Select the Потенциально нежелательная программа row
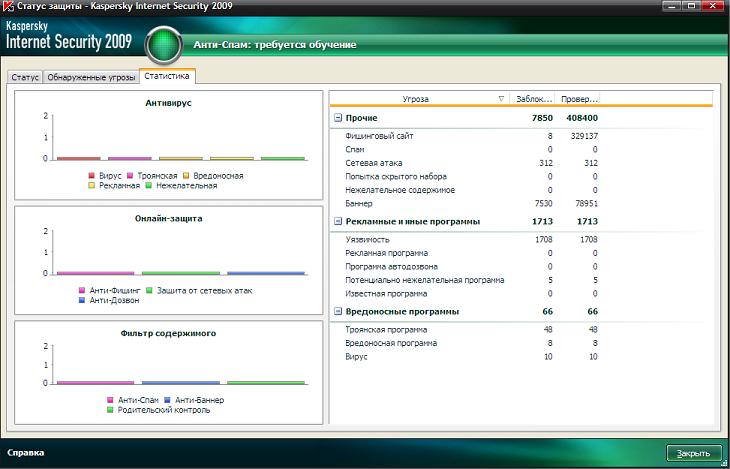This screenshot has width=730, height=469. pos(521,280)
